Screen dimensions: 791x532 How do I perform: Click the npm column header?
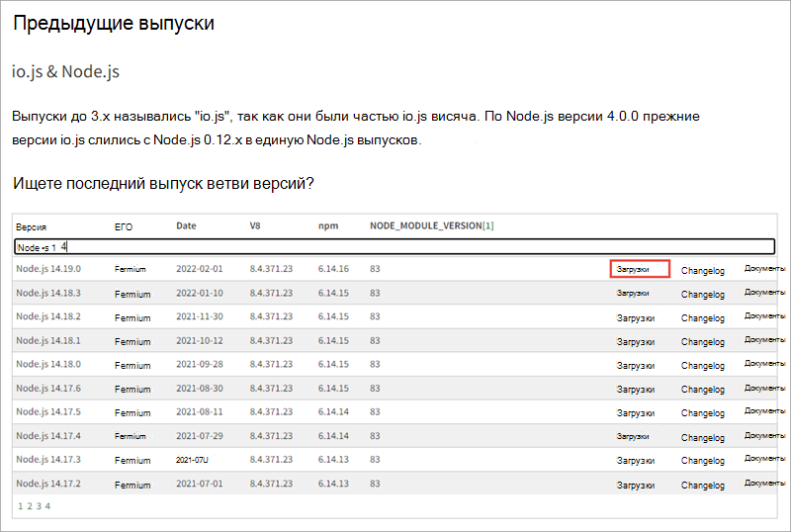(x=328, y=226)
